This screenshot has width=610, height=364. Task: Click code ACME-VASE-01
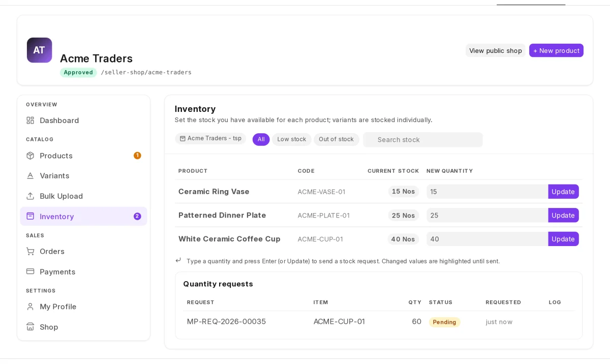click(321, 192)
